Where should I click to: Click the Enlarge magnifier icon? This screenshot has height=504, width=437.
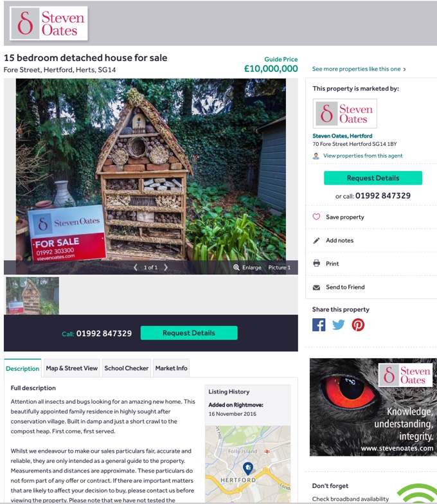[x=236, y=267]
